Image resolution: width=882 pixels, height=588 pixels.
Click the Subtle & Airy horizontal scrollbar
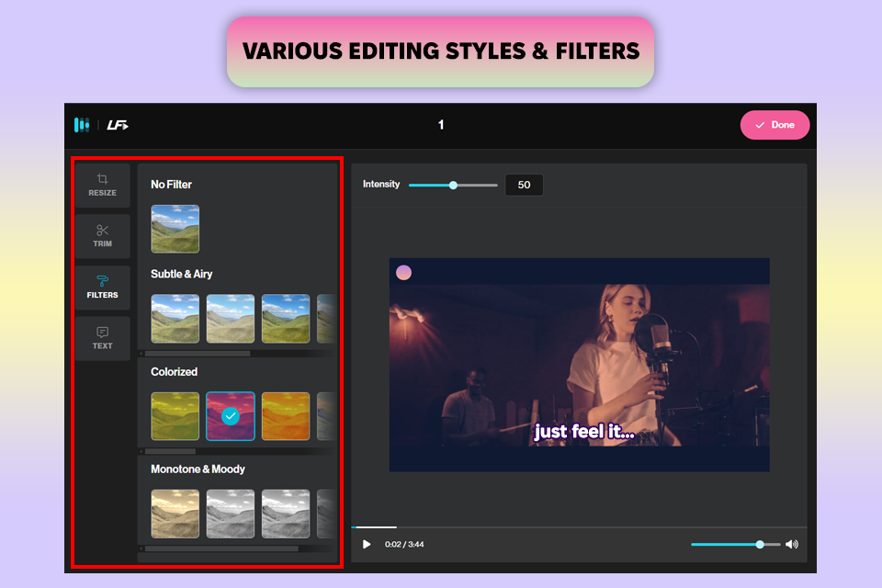pyautogui.click(x=198, y=354)
